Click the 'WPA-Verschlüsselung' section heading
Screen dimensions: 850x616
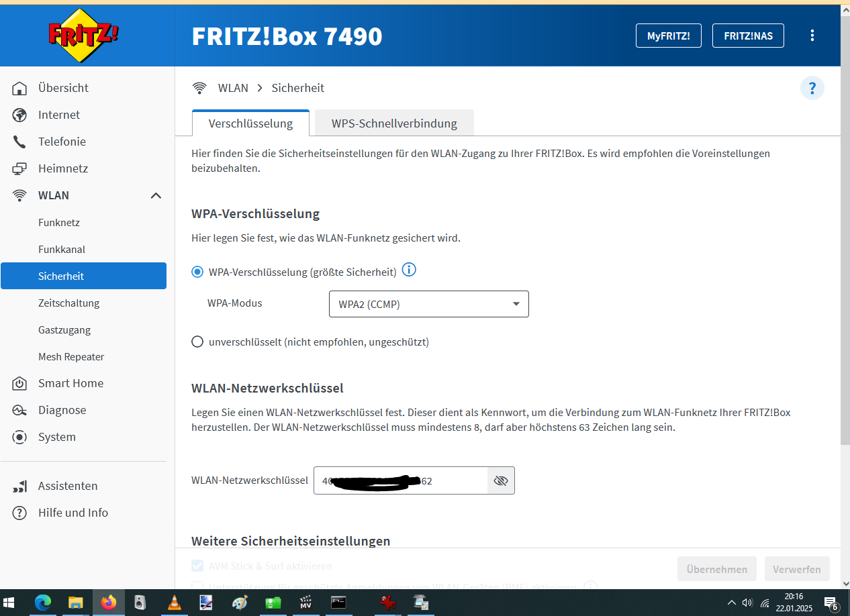point(255,214)
